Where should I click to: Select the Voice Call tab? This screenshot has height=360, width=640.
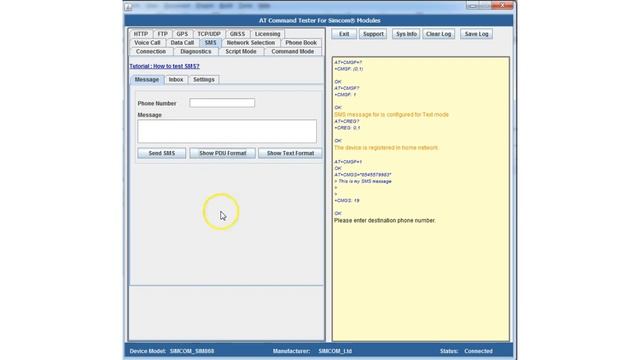(x=147, y=43)
